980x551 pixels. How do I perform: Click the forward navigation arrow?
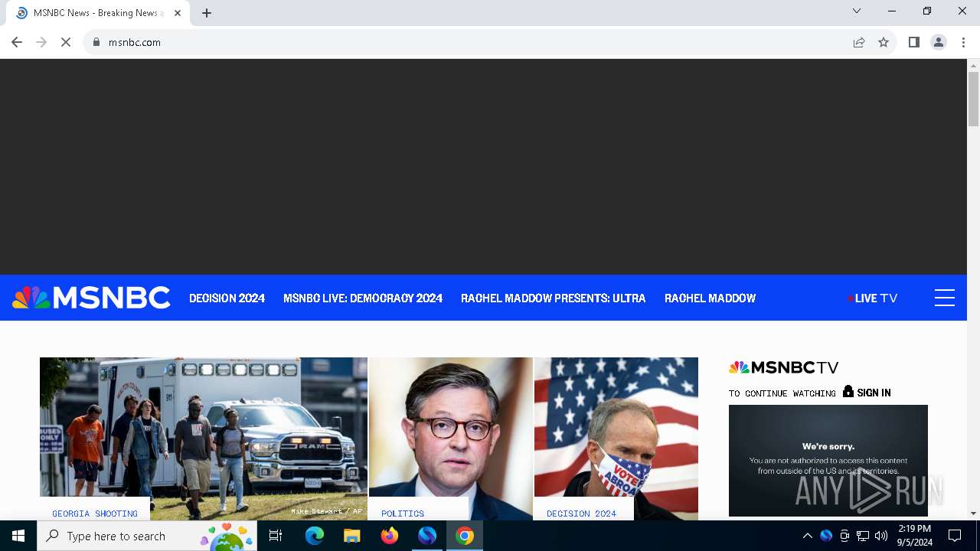41,42
